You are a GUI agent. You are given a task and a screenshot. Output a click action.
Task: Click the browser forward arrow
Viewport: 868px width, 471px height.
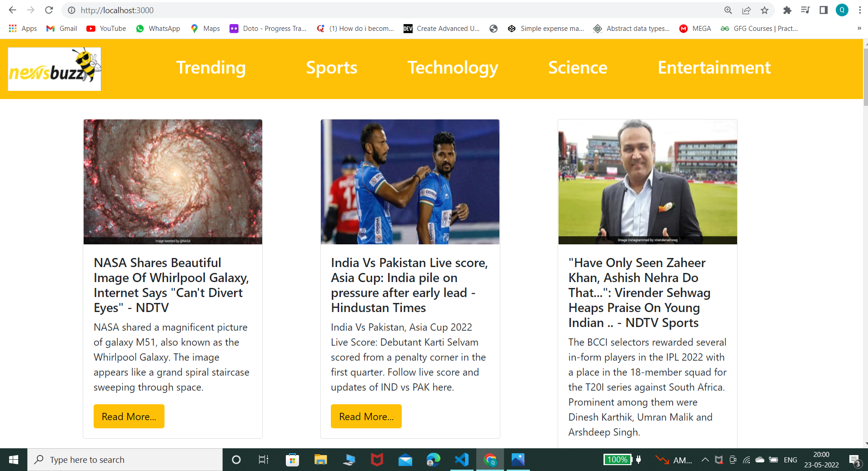click(x=30, y=10)
